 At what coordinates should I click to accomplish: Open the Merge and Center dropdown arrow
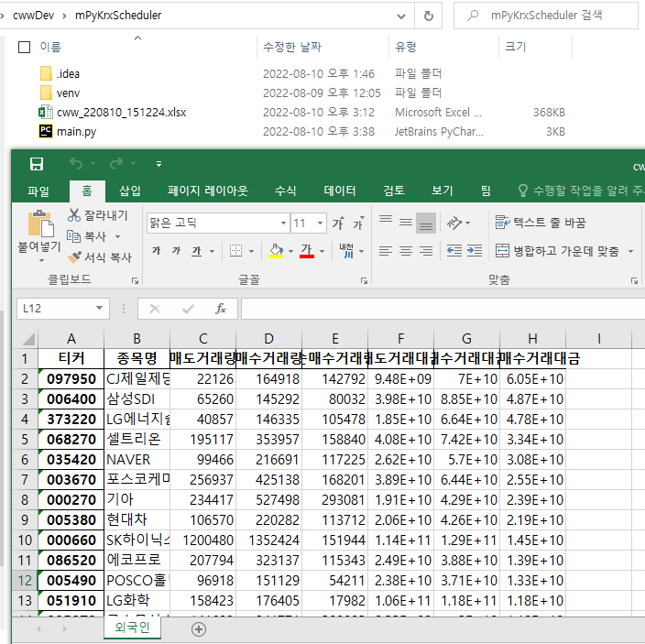pos(630,251)
